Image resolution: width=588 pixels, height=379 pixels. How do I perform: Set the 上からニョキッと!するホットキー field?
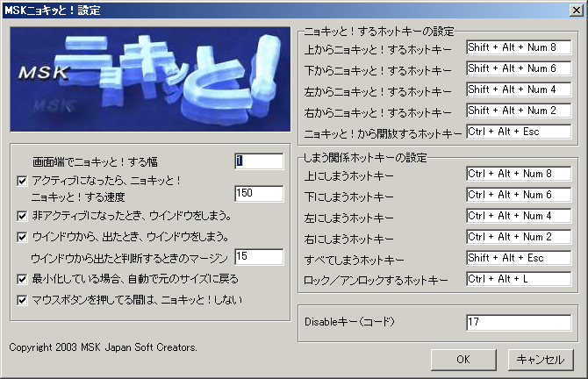tap(519, 47)
